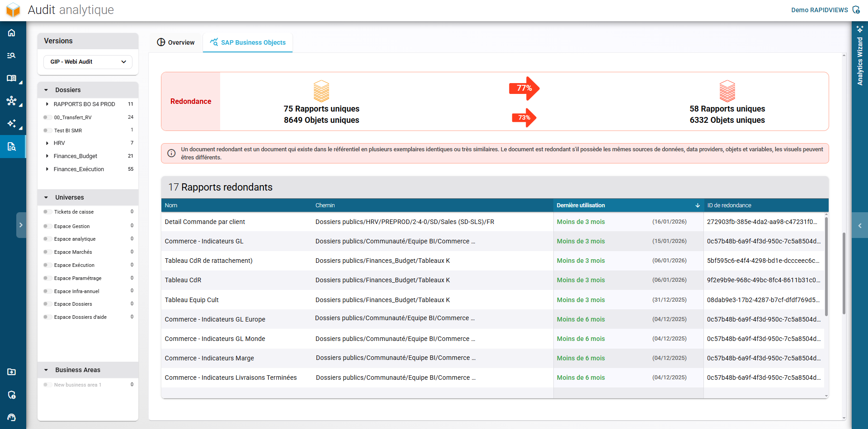Select the Tickets de caisse universe option
The height and width of the screenshot is (429, 868).
point(47,211)
